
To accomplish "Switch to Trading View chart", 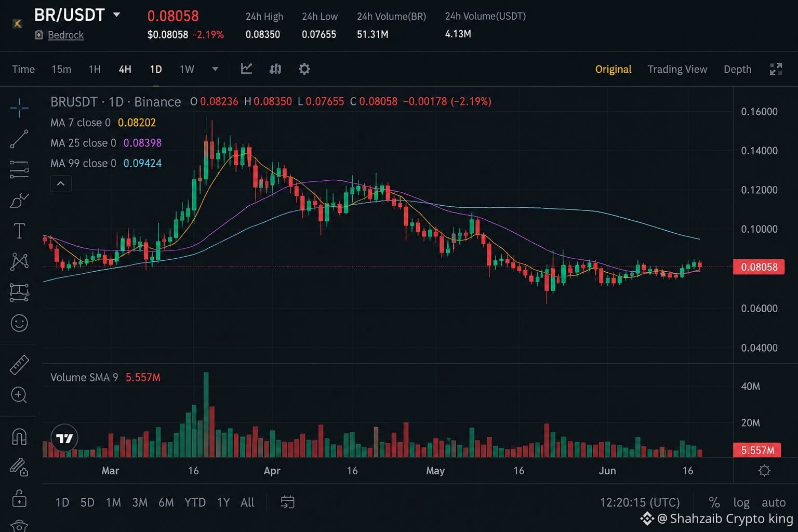I will click(677, 69).
